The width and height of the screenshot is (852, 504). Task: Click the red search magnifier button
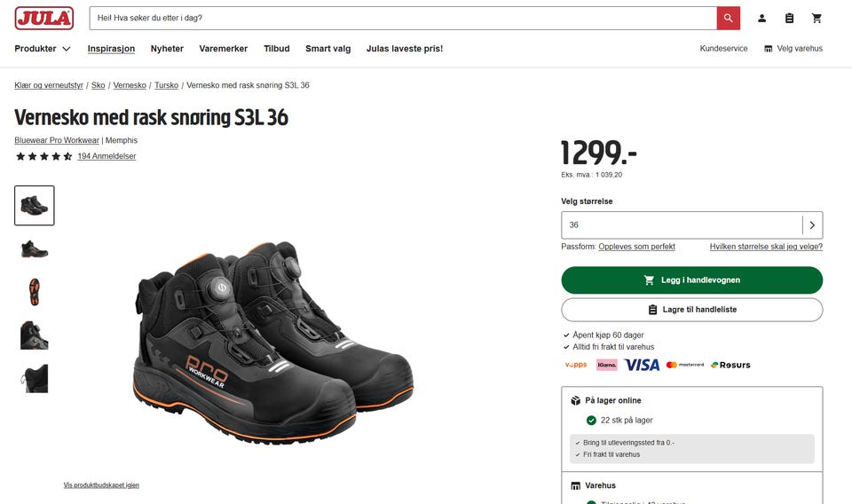click(728, 18)
